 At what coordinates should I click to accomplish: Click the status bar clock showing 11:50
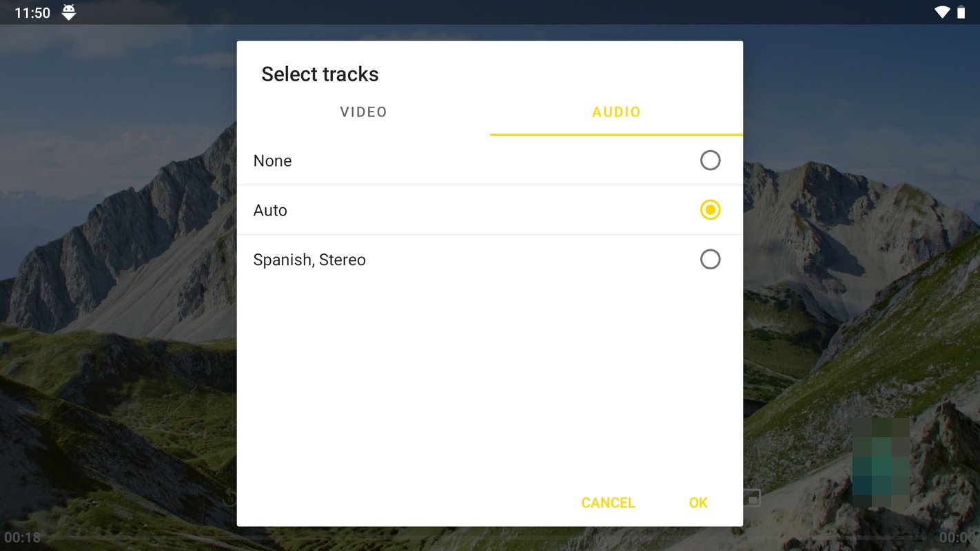click(x=32, y=12)
